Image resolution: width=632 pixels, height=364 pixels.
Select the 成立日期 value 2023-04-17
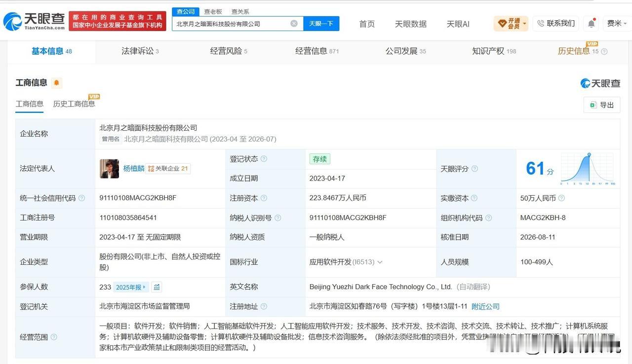(326, 178)
